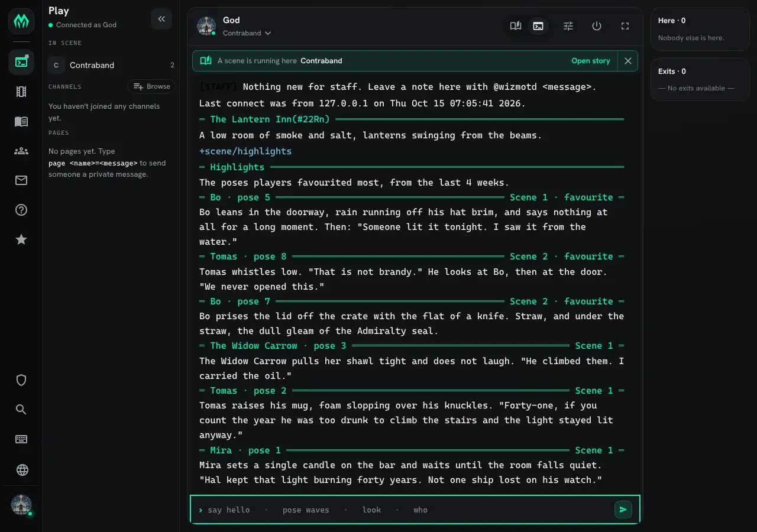Click the power disconnect icon
The height and width of the screenshot is (532, 757).
point(597,26)
